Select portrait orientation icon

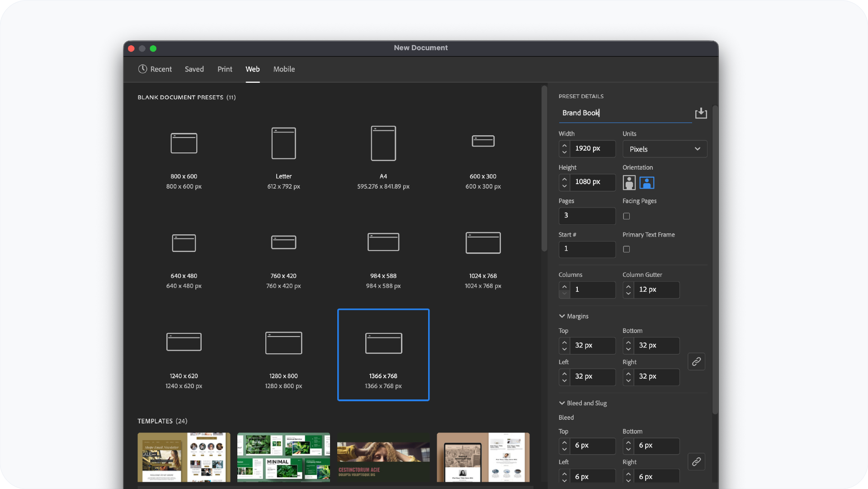tap(629, 183)
